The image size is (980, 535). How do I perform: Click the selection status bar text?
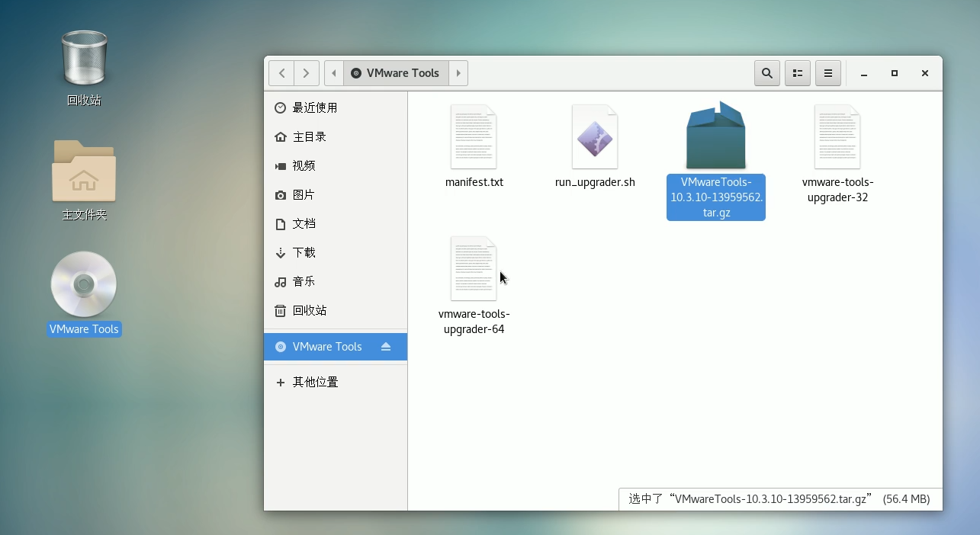click(779, 499)
